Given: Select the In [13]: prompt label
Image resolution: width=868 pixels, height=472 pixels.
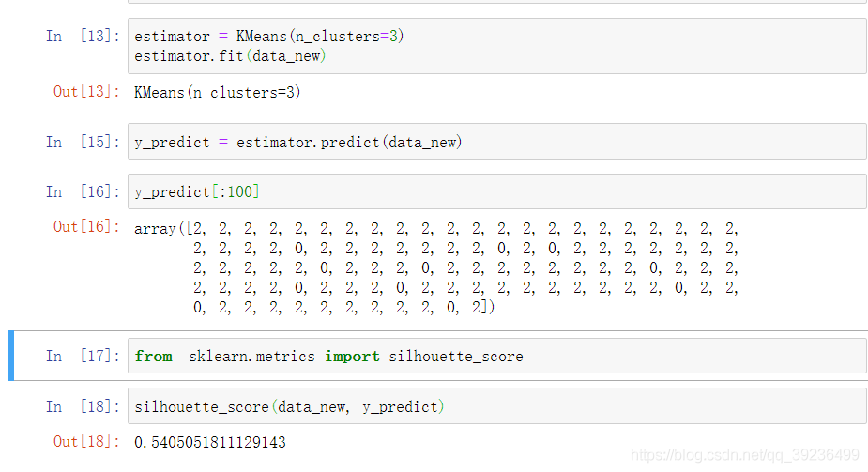Looking at the screenshot, I should coord(83,37).
